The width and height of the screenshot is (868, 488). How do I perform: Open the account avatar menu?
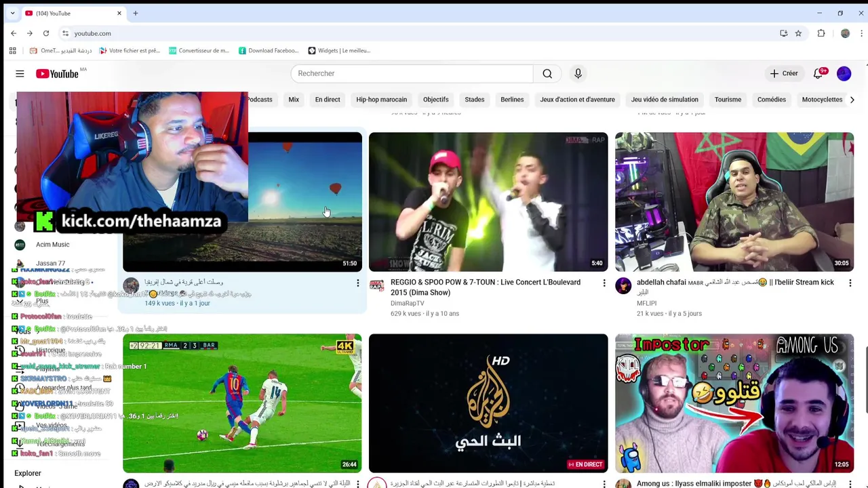(x=844, y=73)
